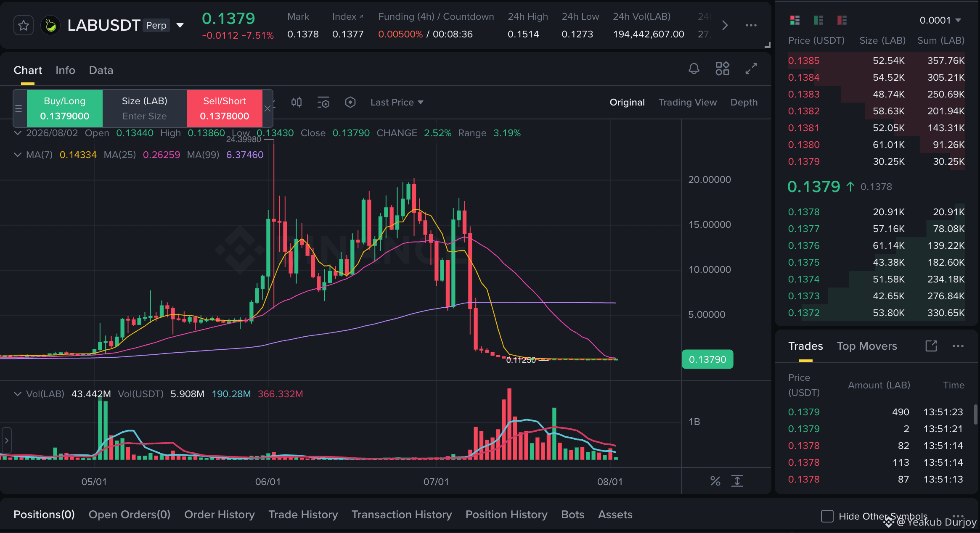
Task: Focus the Size (LAB) Enter Size field
Action: (x=145, y=108)
